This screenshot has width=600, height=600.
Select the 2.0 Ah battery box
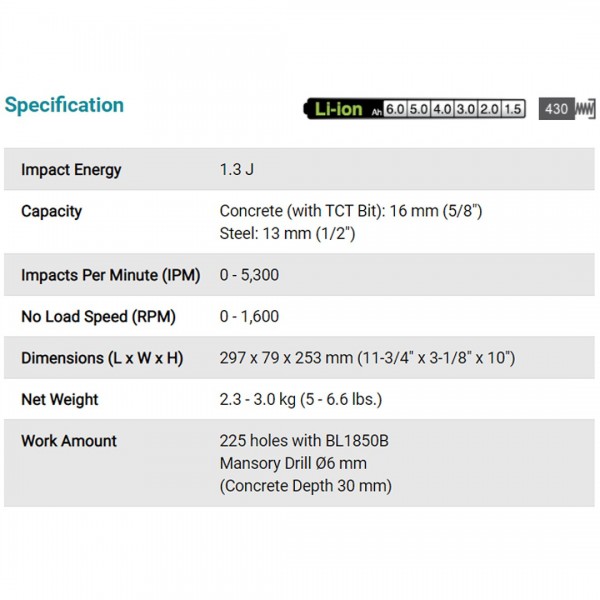click(489, 109)
